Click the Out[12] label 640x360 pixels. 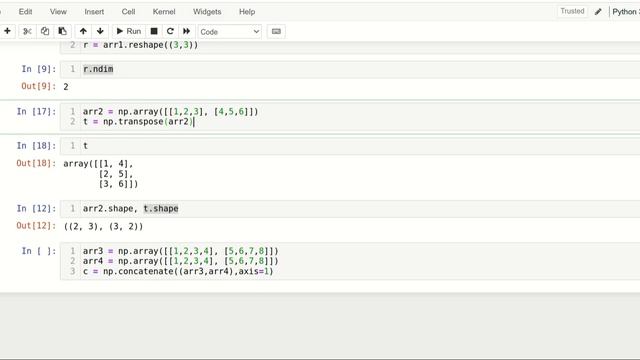click(36, 226)
